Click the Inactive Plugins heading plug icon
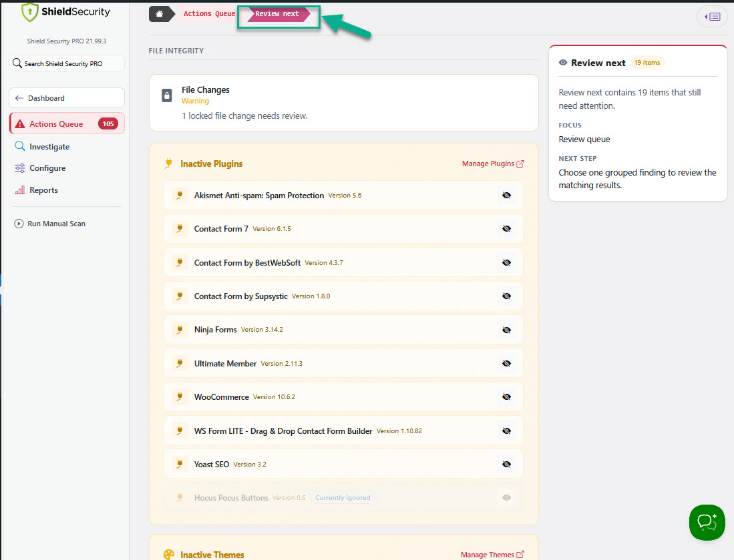 click(x=168, y=164)
